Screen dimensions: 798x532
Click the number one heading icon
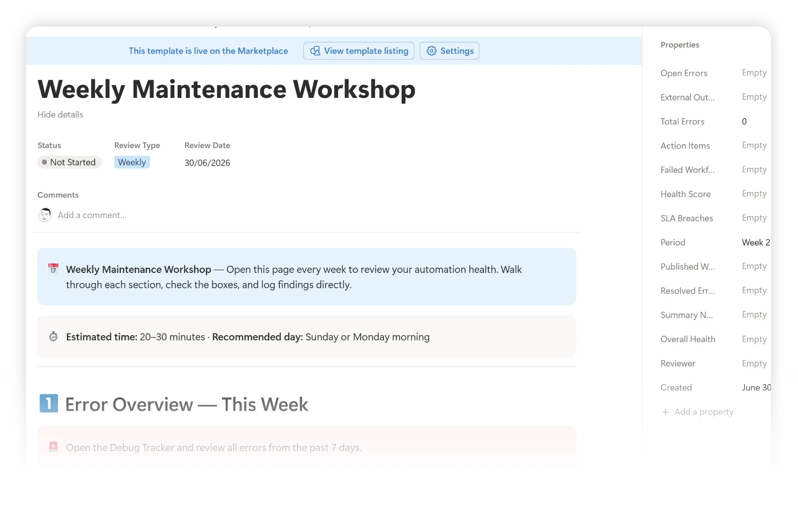(x=48, y=404)
